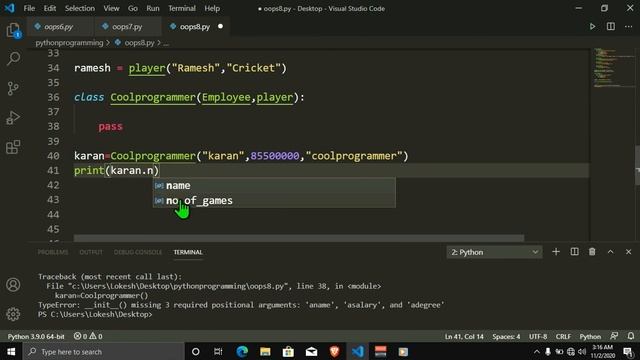Split the editor right

click(x=611, y=27)
